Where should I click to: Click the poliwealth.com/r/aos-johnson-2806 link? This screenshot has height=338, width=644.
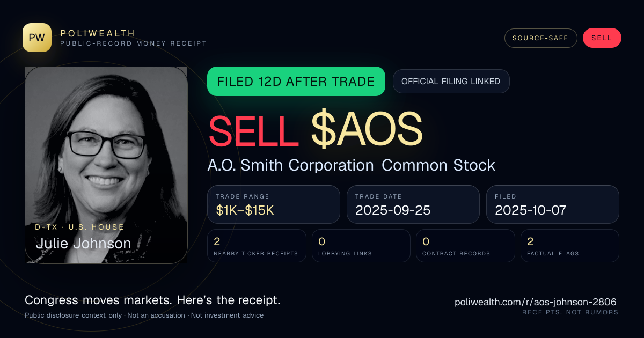coord(535,302)
